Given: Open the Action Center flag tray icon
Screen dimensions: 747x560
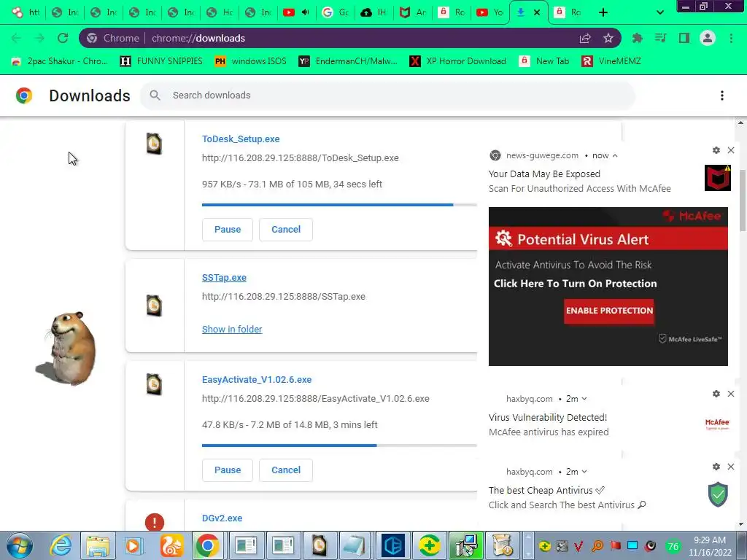Looking at the screenshot, I should (614, 546).
